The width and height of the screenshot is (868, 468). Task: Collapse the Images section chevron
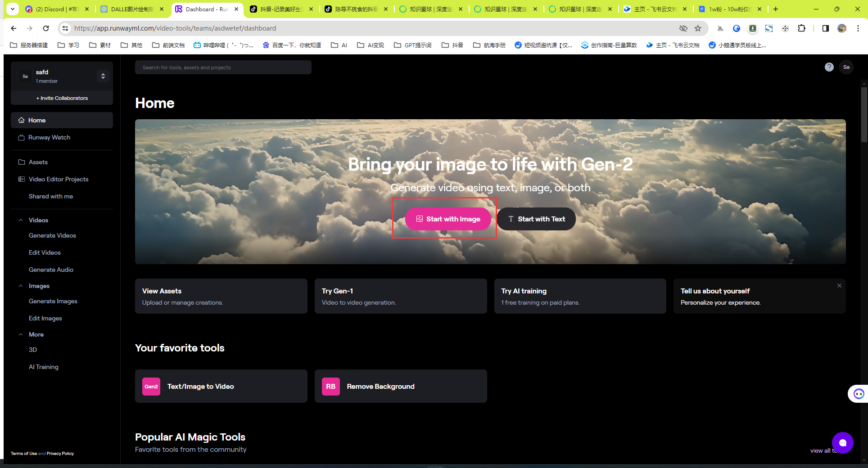(21, 286)
